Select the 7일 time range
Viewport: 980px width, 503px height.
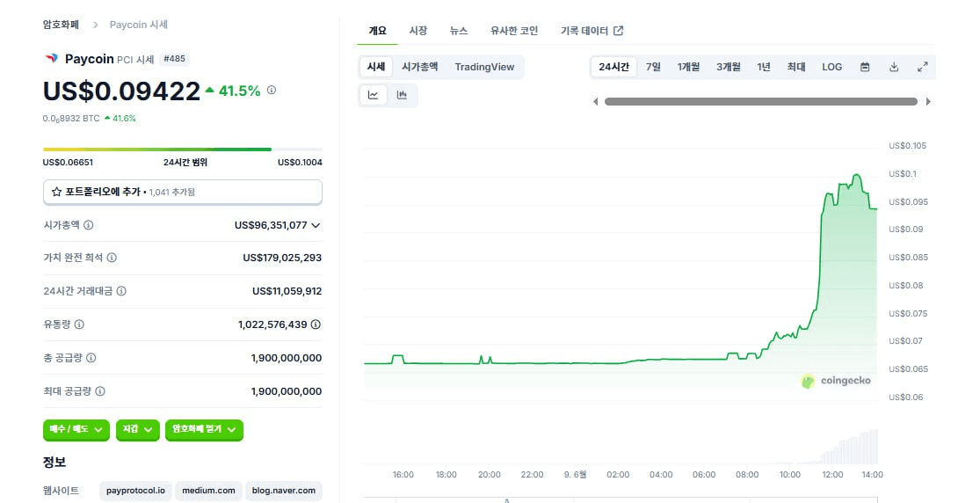pos(653,67)
